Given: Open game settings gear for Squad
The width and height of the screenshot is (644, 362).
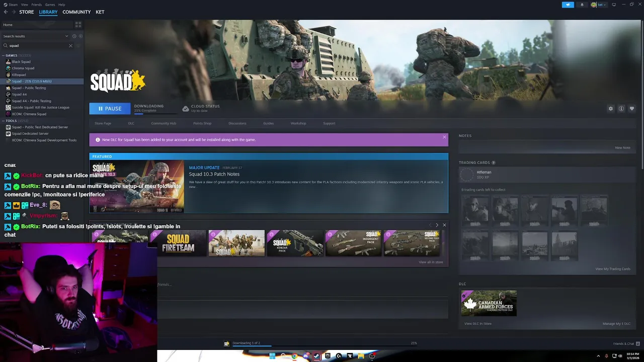Looking at the screenshot, I should pyautogui.click(x=611, y=109).
